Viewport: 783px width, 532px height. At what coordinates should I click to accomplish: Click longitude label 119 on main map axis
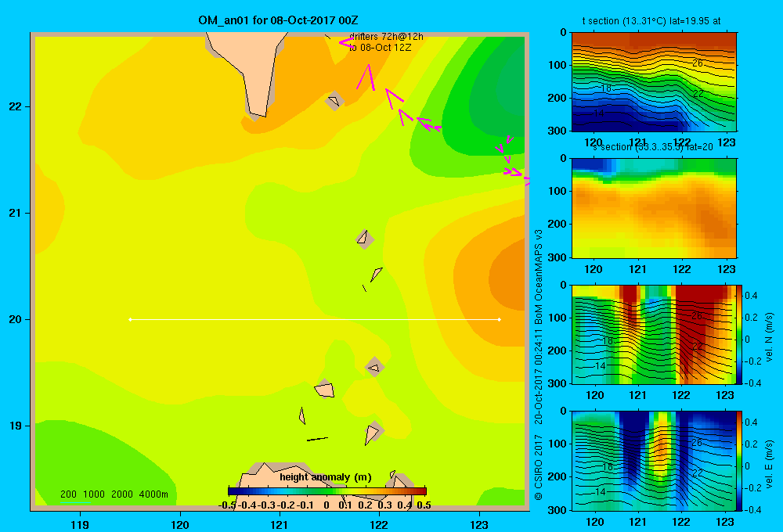[80, 524]
